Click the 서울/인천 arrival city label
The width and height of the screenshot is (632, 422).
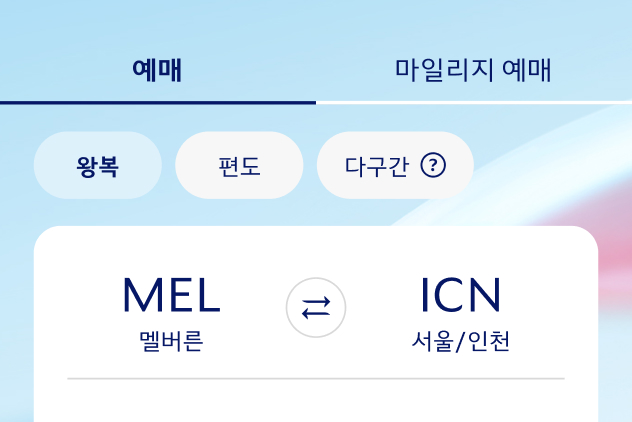tap(461, 341)
